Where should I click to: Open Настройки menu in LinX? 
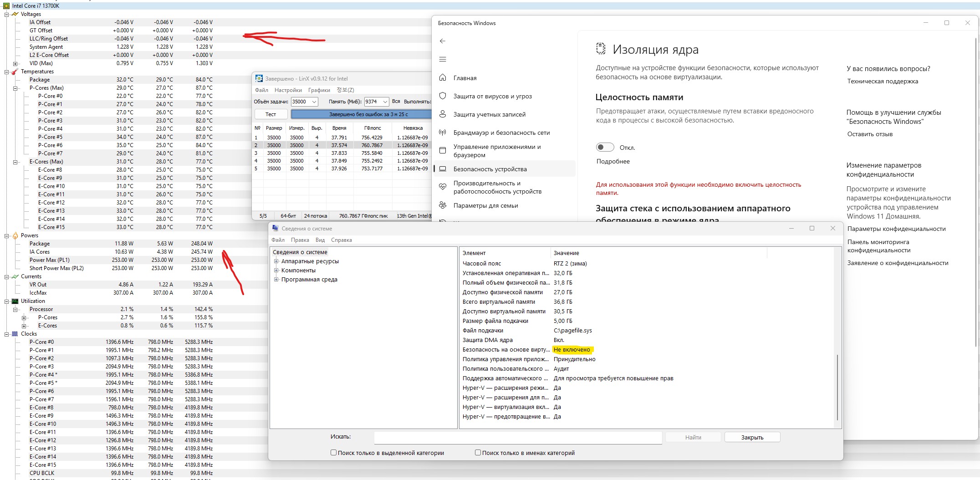(288, 90)
